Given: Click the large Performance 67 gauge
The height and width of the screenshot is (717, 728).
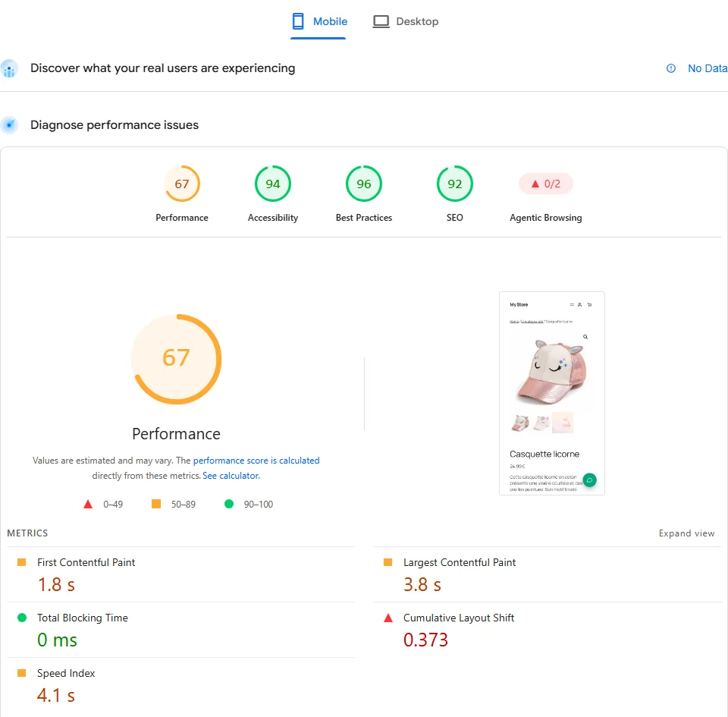Looking at the screenshot, I should tap(177, 359).
